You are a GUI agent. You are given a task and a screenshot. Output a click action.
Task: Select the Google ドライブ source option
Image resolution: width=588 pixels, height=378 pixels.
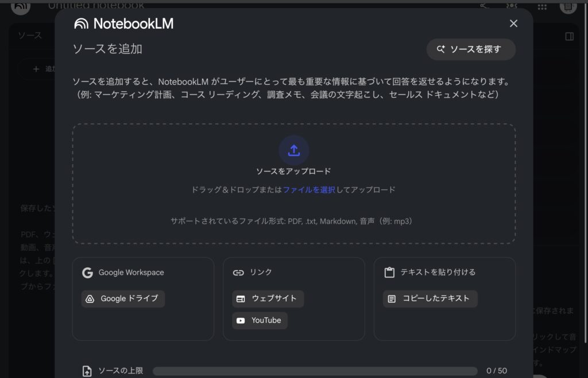pyautogui.click(x=123, y=299)
